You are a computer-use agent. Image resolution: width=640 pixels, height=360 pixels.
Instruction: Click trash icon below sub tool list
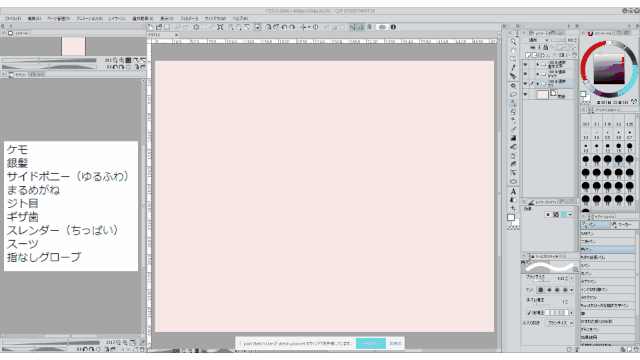tap(636, 349)
